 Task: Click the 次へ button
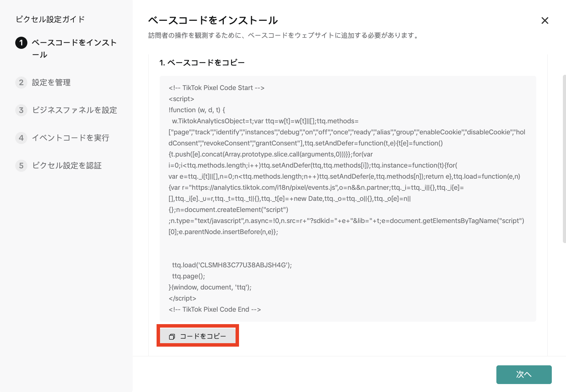(524, 374)
